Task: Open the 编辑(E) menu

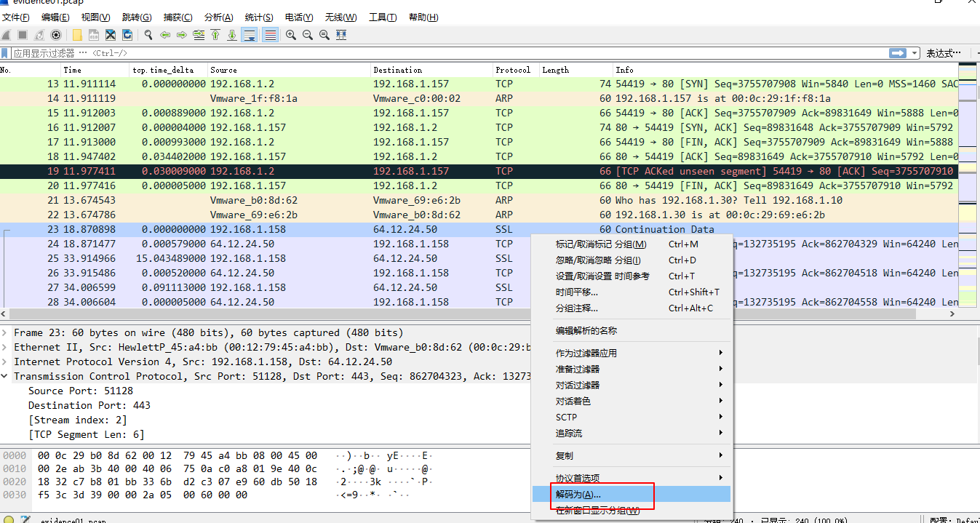Action: click(55, 17)
